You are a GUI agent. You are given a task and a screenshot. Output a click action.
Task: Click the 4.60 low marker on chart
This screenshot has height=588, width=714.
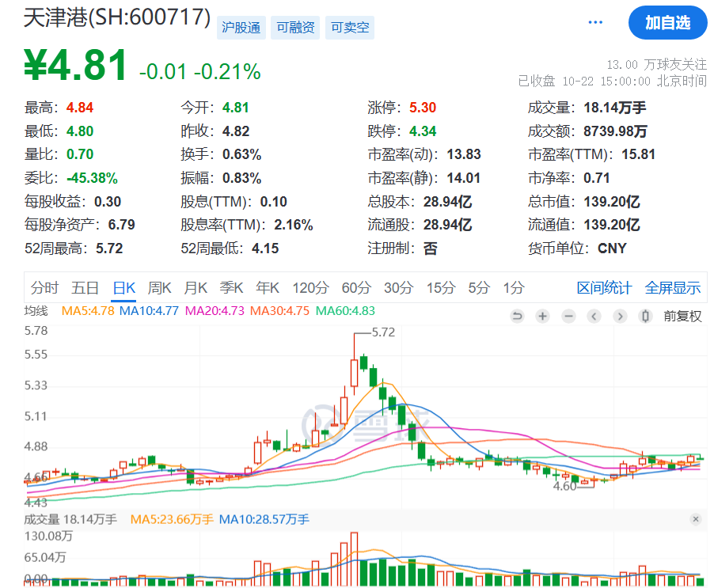coord(564,486)
